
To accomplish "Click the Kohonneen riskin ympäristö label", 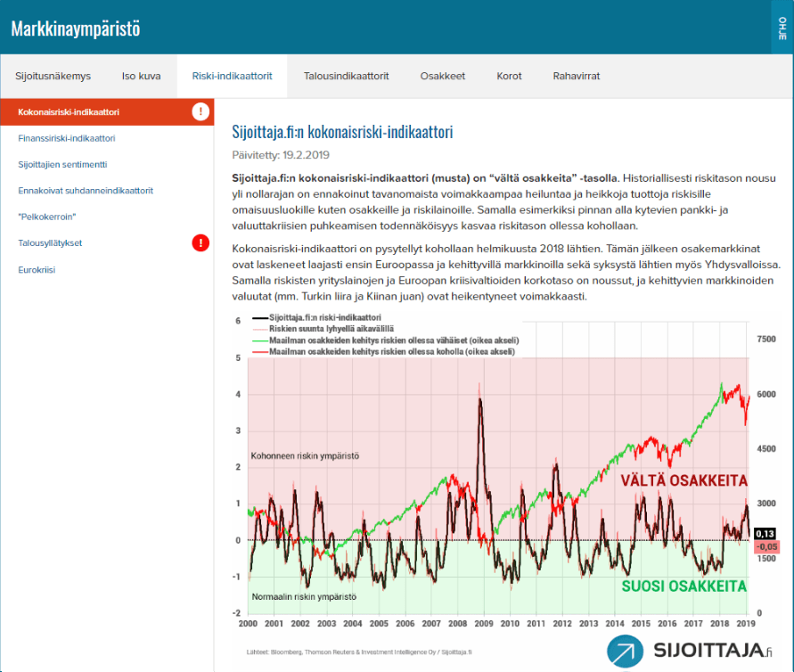I will pos(305,455).
